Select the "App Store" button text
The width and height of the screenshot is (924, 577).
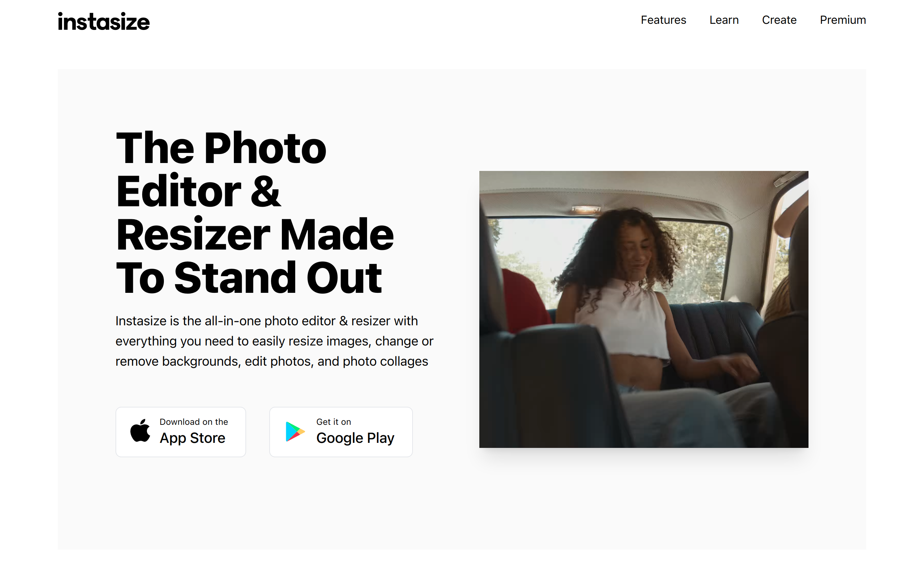(192, 438)
